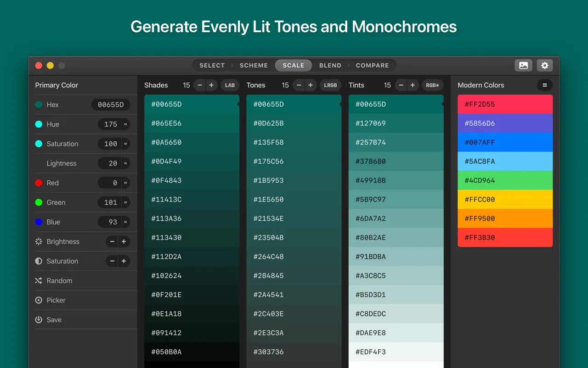Image resolution: width=588 pixels, height=368 pixels.
Task: Click the Picker target icon
Action: [x=39, y=300]
